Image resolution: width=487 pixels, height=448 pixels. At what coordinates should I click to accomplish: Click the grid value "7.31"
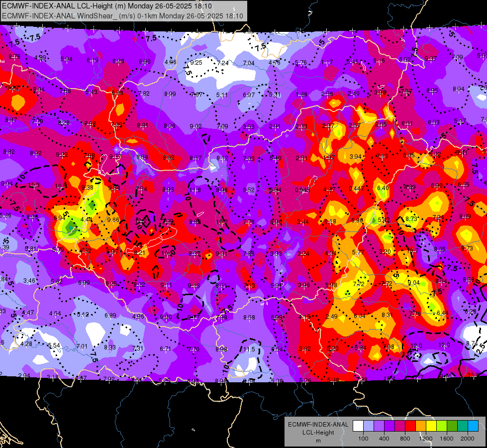(138, 348)
